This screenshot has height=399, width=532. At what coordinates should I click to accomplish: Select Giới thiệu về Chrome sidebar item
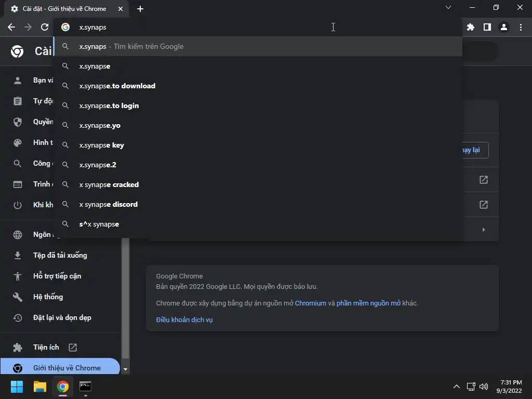coord(60,368)
